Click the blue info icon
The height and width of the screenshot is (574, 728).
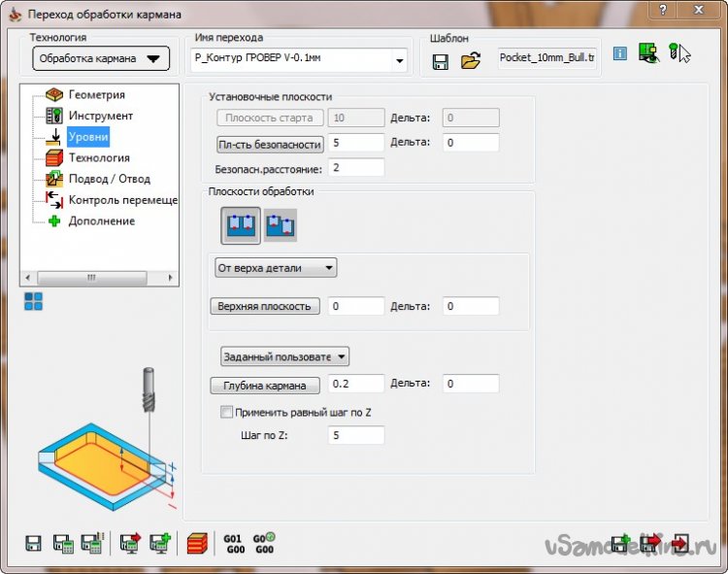(620, 54)
